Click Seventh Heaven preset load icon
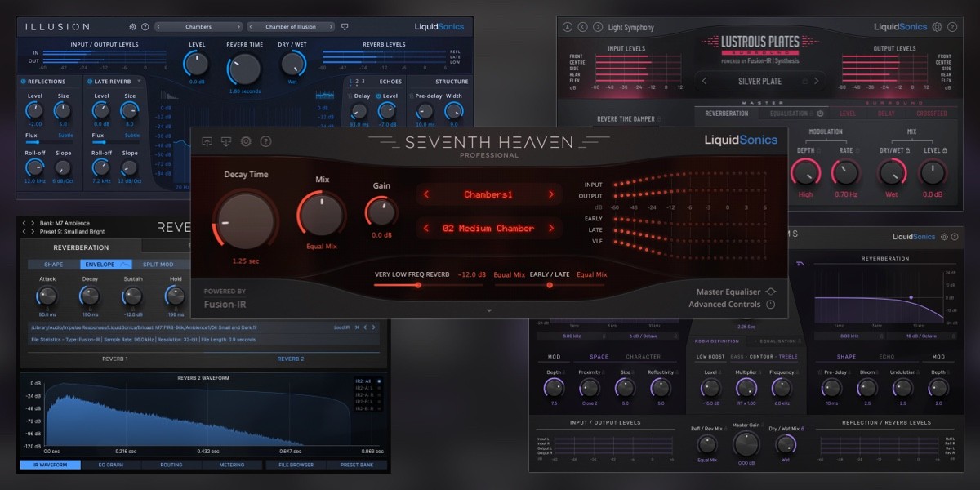Screen dimensions: 980x490 207,141
